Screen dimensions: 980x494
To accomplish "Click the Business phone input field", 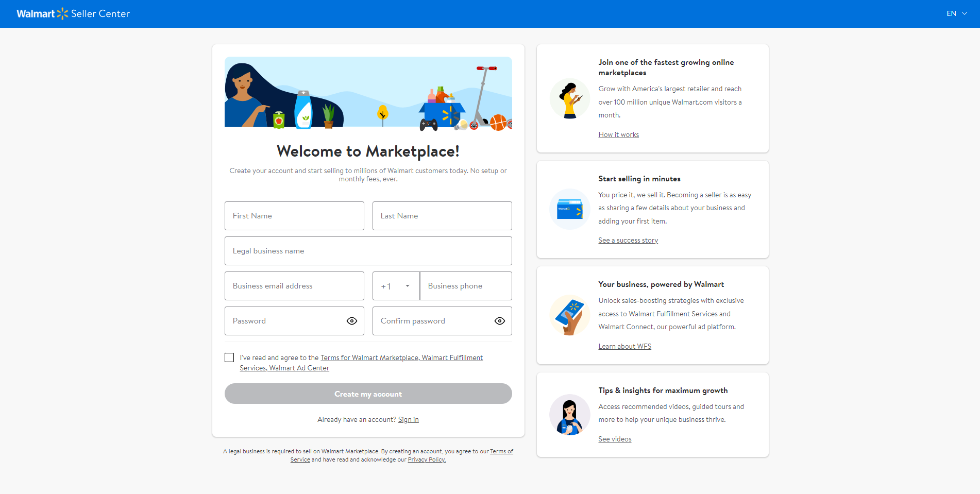I will [x=466, y=286].
